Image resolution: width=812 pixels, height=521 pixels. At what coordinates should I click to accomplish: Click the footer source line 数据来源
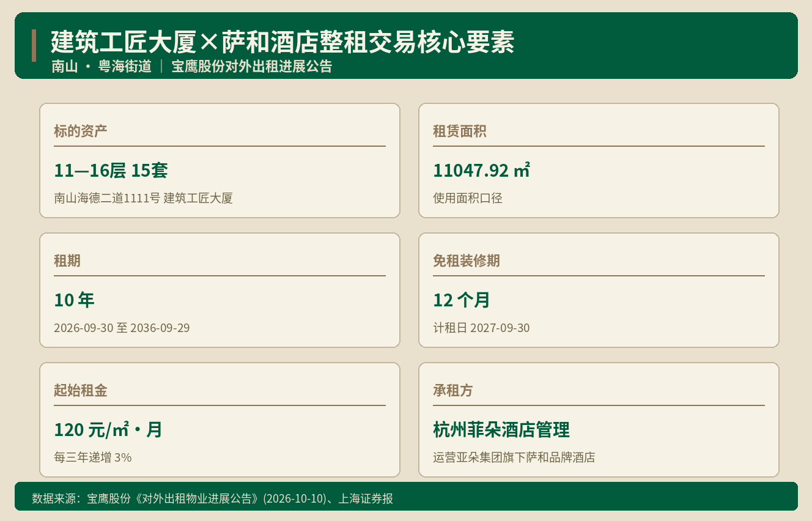(x=212, y=498)
